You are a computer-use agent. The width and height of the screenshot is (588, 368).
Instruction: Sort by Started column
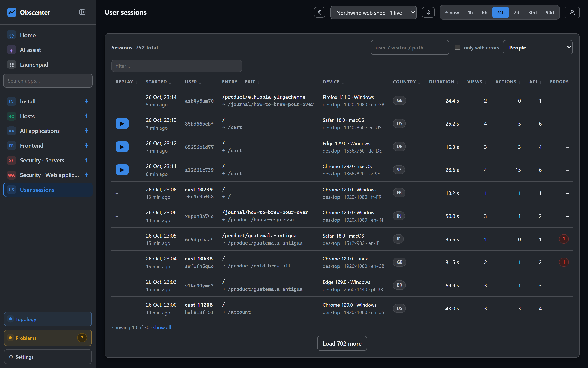158,82
